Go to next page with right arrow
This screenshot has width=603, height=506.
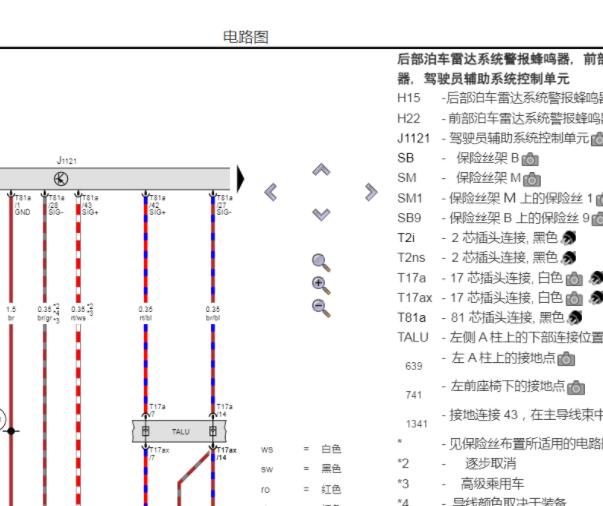coord(371,192)
